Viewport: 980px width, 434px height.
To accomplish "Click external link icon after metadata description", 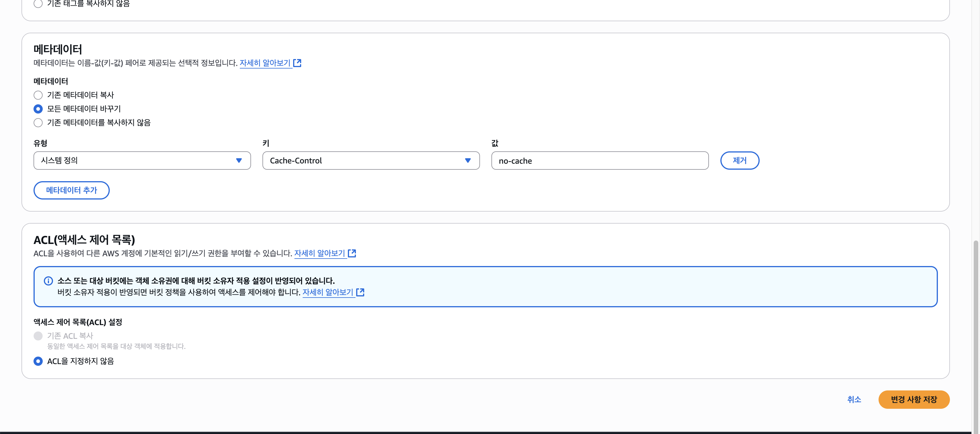I will point(297,63).
